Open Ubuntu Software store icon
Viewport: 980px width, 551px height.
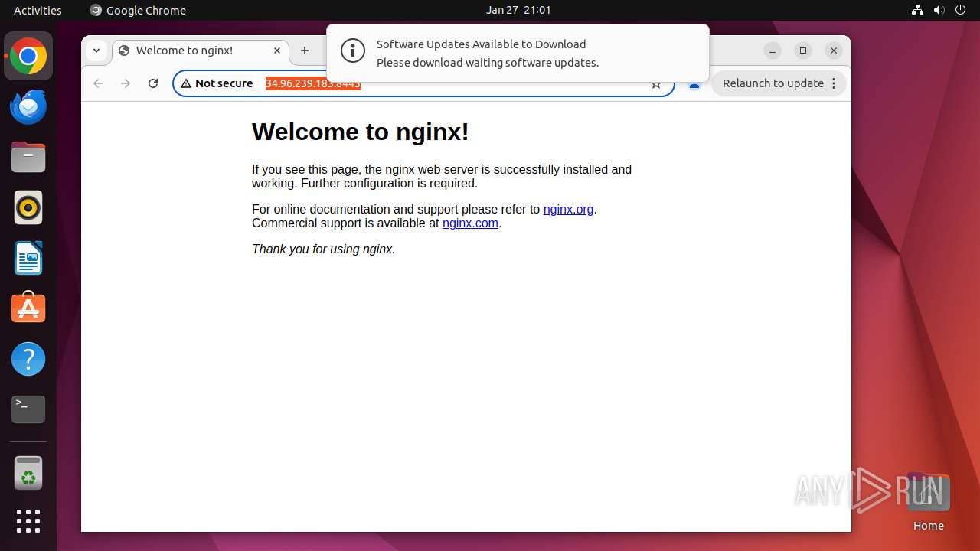pyautogui.click(x=28, y=308)
